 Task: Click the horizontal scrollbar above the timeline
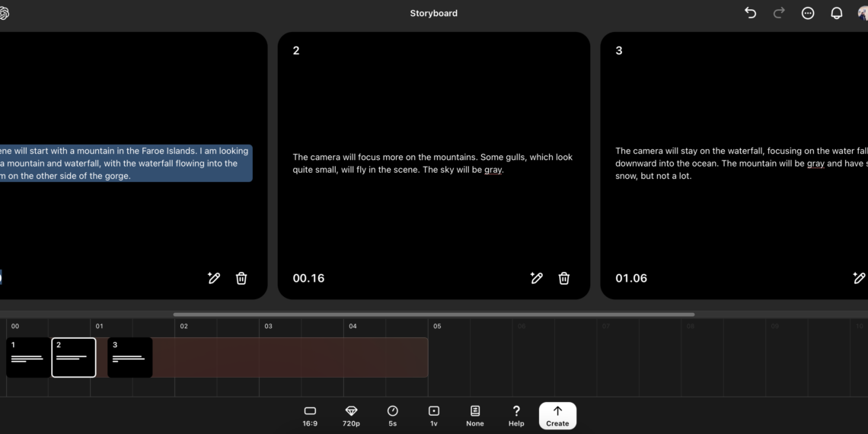coord(433,314)
